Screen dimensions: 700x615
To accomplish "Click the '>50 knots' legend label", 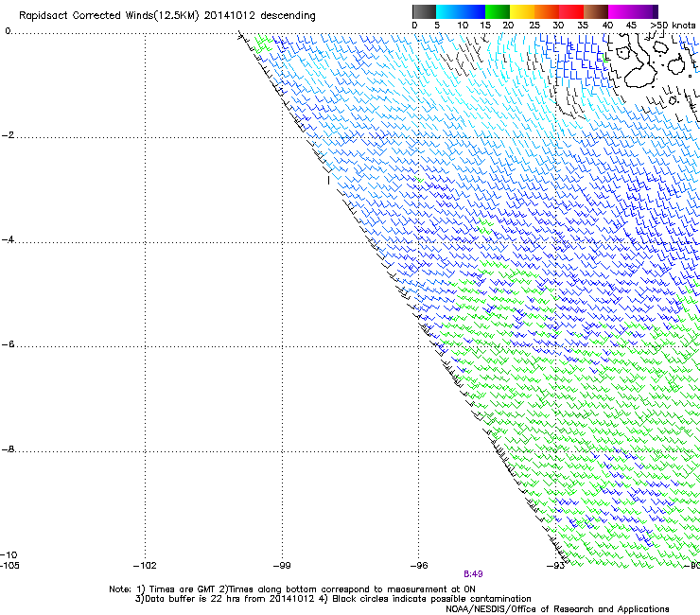I will [x=673, y=26].
